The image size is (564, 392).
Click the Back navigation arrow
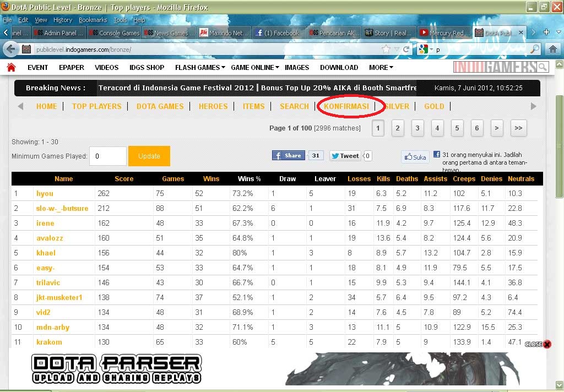(x=11, y=48)
